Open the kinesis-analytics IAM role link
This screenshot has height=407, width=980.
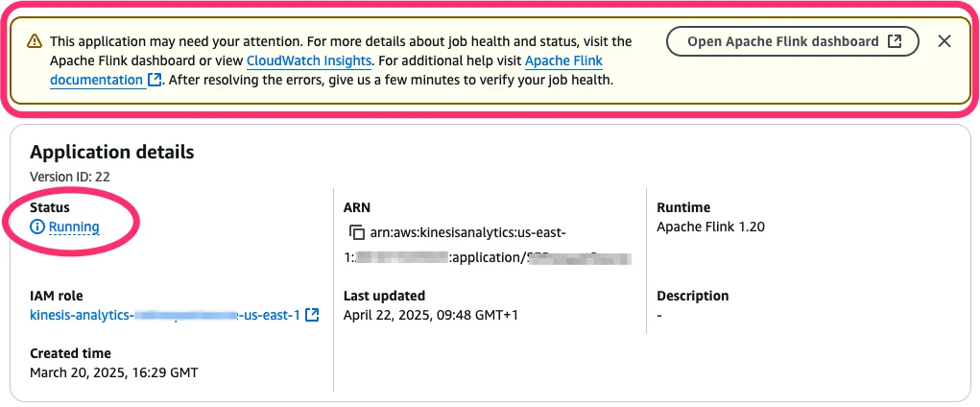[166, 315]
